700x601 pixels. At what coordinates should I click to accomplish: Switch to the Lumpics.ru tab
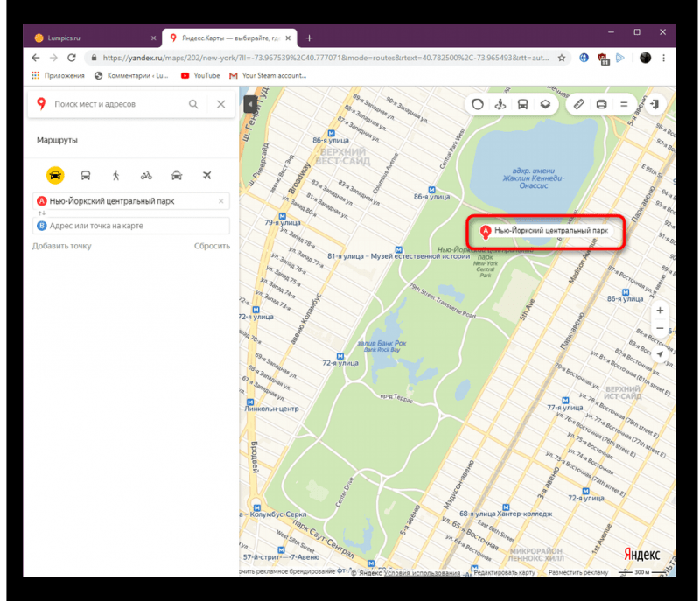pyautogui.click(x=91, y=38)
